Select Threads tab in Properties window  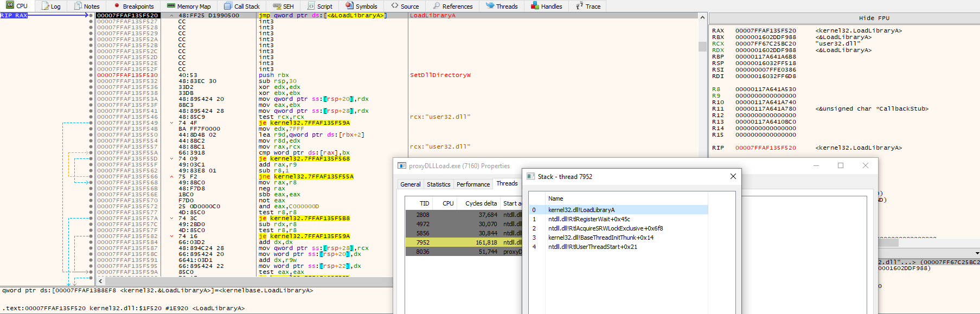(x=507, y=183)
